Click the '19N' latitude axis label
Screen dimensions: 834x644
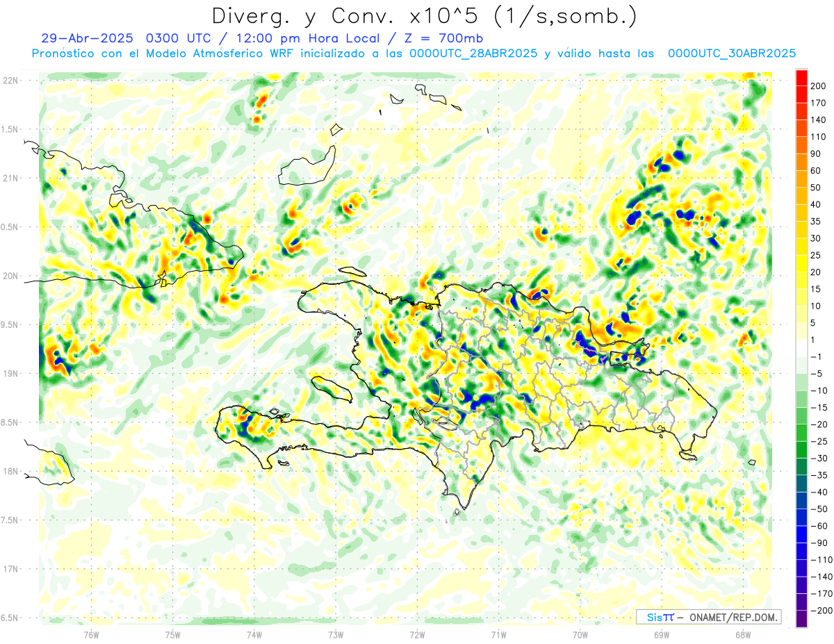pyautogui.click(x=10, y=373)
